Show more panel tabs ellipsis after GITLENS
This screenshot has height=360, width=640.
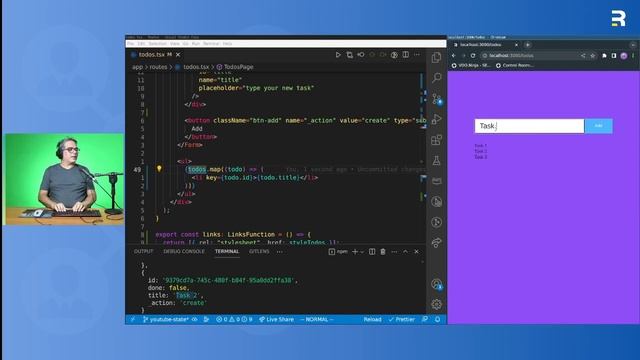(x=280, y=252)
